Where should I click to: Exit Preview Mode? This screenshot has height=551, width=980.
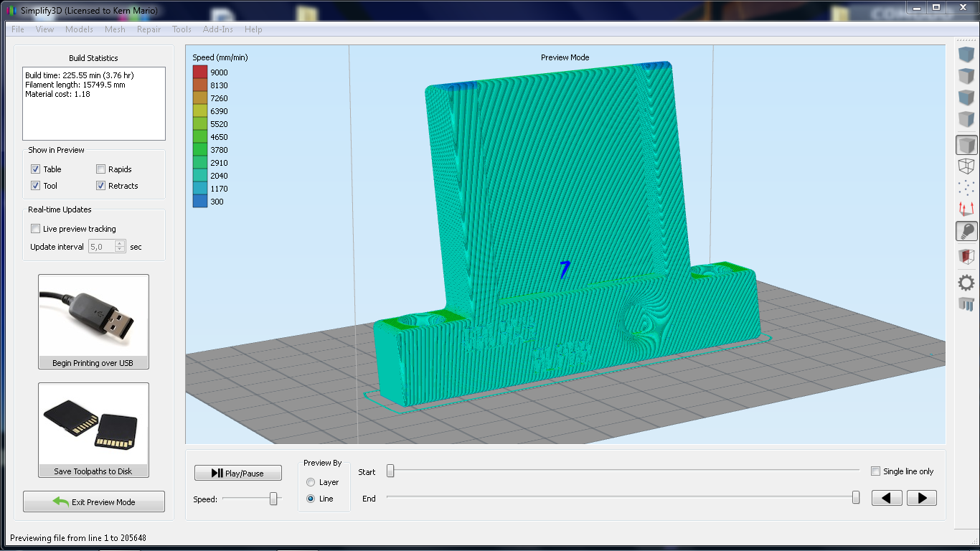pyautogui.click(x=94, y=501)
